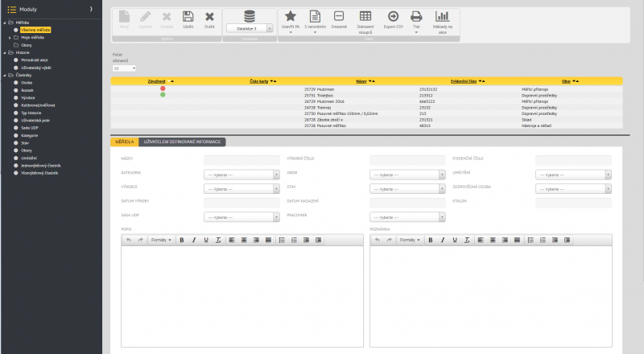Click the database stack icon
Screen dimensions: 644x354
coord(250,16)
